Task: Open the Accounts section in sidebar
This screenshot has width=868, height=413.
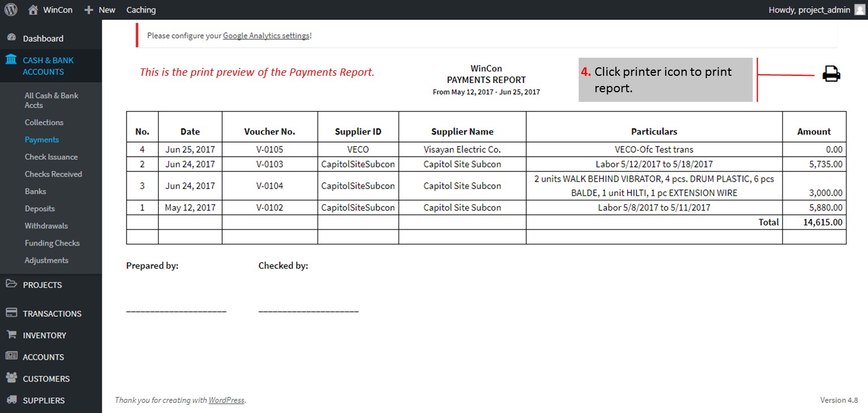Action: pyautogui.click(x=44, y=357)
